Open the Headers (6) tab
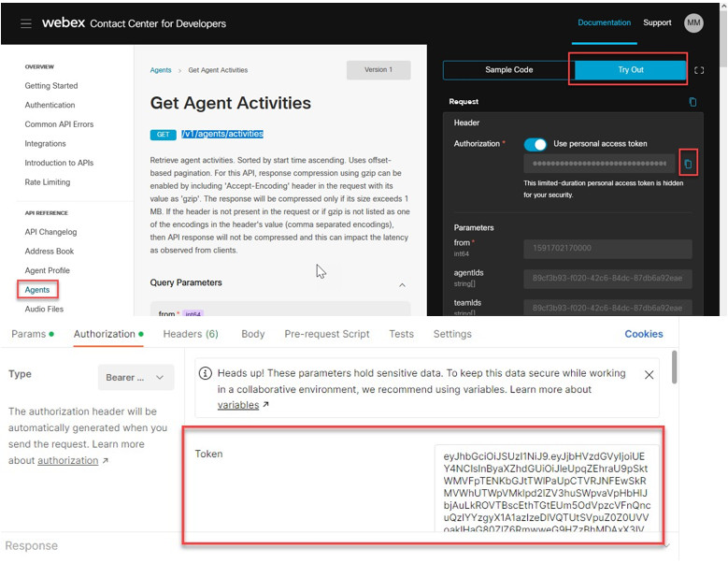The width and height of the screenshot is (728, 563). (191, 334)
